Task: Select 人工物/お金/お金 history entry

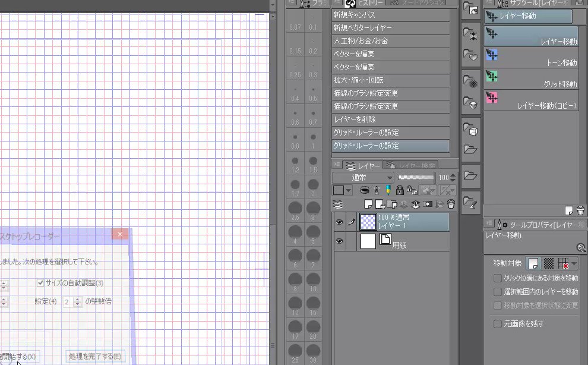Action: 390,41
